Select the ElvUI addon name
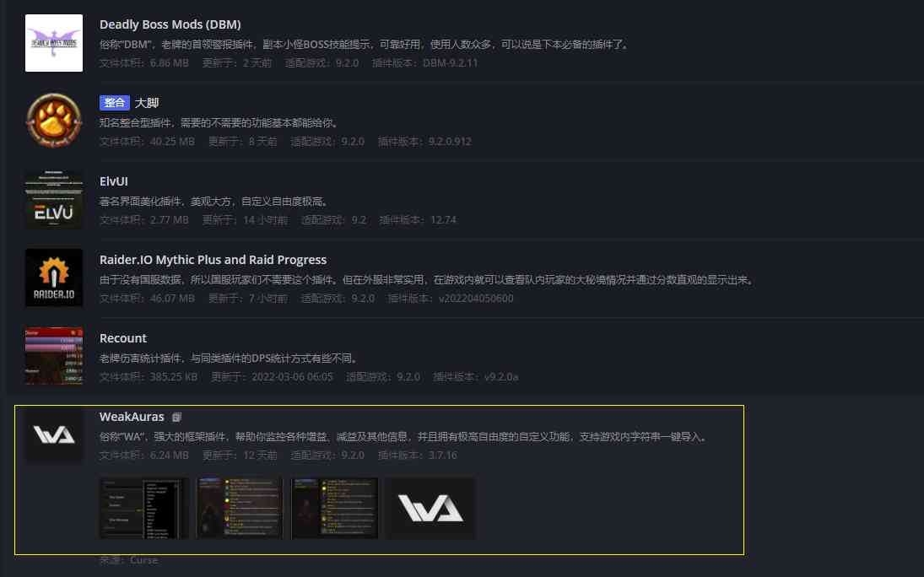 click(x=114, y=181)
